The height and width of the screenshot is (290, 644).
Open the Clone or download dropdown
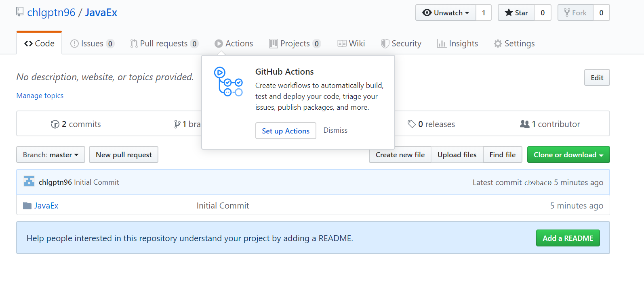point(568,155)
